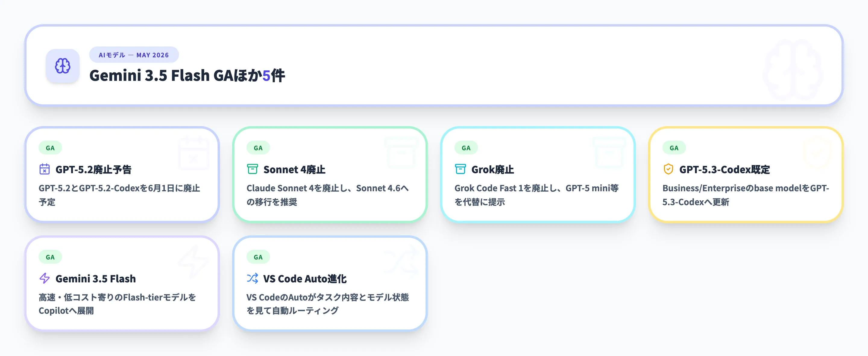The width and height of the screenshot is (868, 356).
Task: Click the text GPT-5.2とGPT-5.2-Codexを6月1日に廃止予定
Action: (x=119, y=195)
